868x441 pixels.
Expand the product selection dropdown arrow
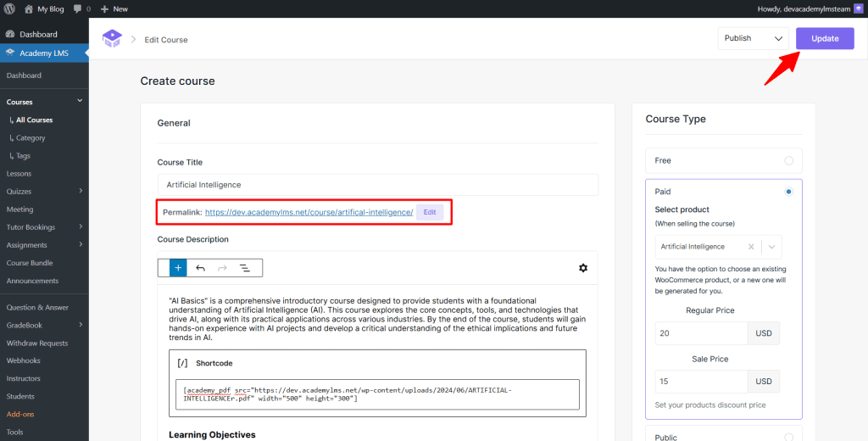point(771,247)
